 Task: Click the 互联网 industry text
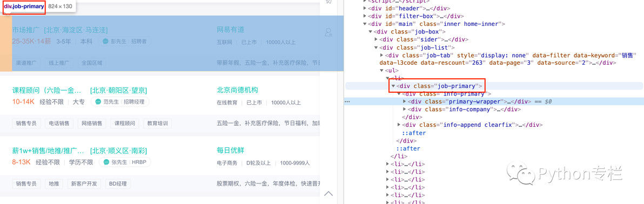(224, 42)
